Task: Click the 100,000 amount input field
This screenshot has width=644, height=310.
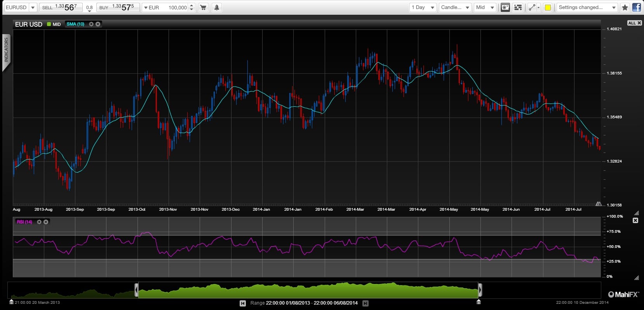Action: pyautogui.click(x=177, y=7)
